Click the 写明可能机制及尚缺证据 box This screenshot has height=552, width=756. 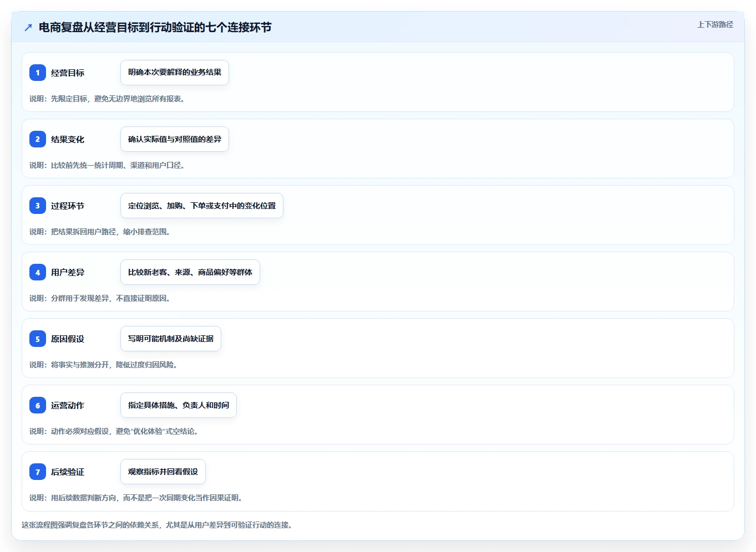tap(171, 339)
